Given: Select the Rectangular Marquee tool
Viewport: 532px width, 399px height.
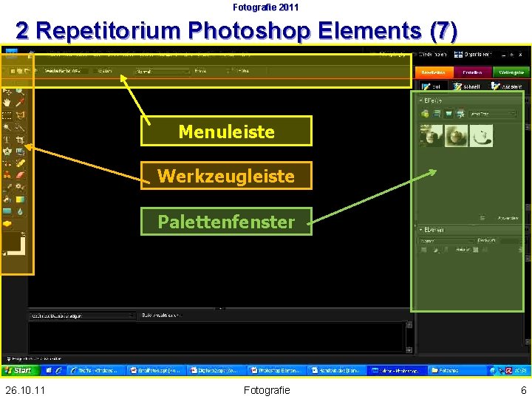Looking at the screenshot, I should (7, 115).
